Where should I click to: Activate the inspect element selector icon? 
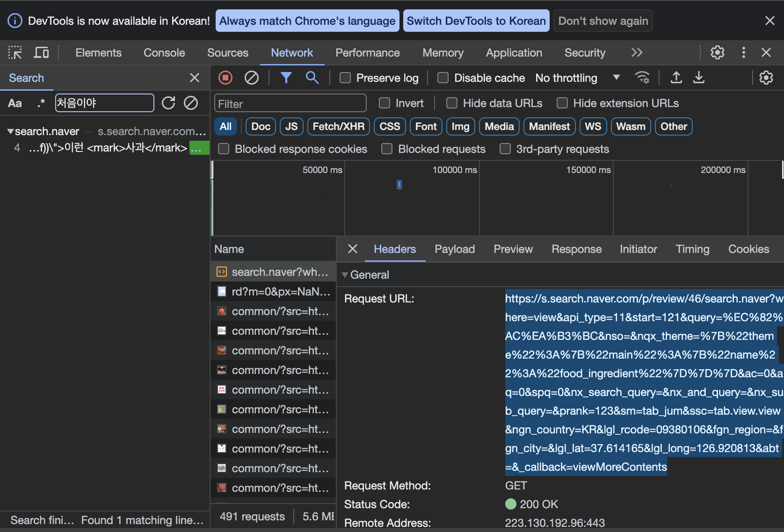coord(15,53)
